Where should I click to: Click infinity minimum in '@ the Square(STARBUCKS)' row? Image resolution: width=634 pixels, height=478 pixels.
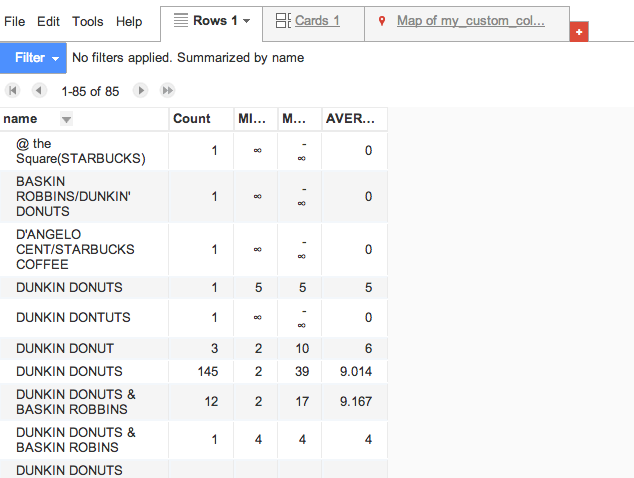coord(258,151)
